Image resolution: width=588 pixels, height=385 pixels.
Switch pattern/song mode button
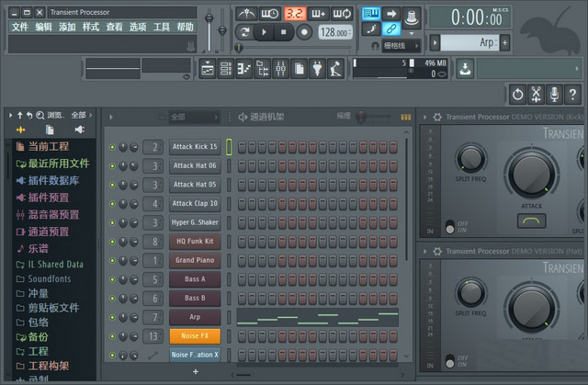coord(244,32)
